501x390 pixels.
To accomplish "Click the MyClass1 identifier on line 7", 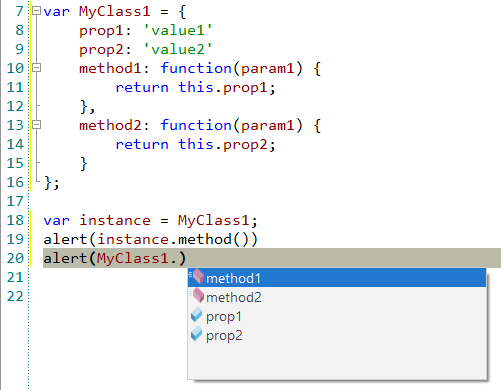I will [115, 11].
